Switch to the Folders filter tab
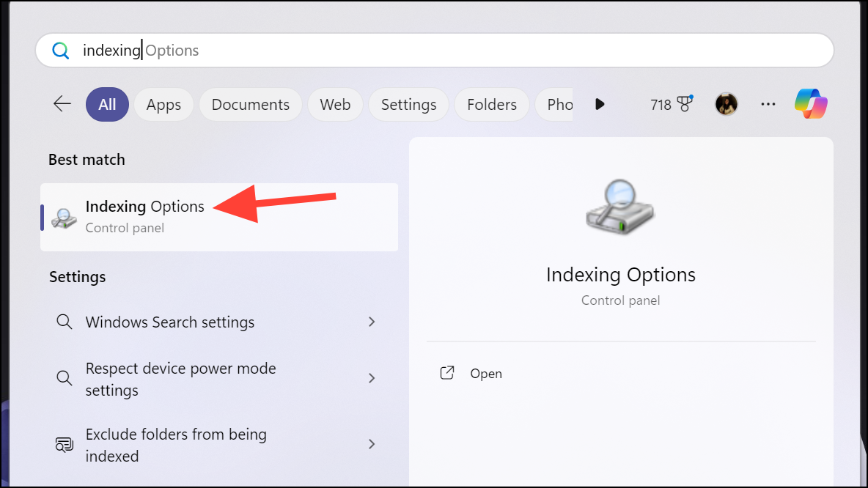This screenshot has height=488, width=868. click(x=492, y=104)
